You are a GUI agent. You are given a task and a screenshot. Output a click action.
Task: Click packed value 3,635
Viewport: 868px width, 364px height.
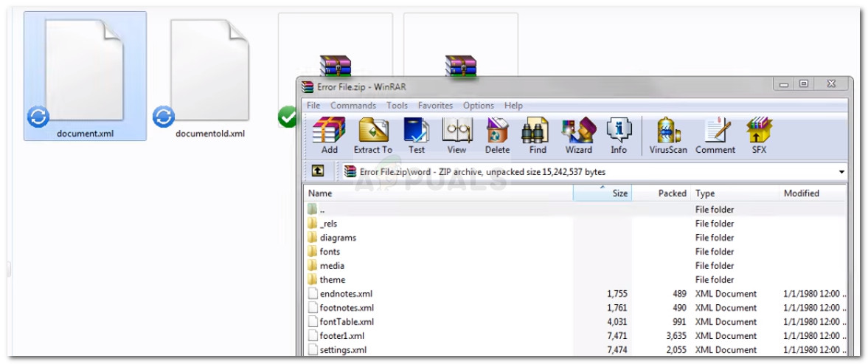676,336
